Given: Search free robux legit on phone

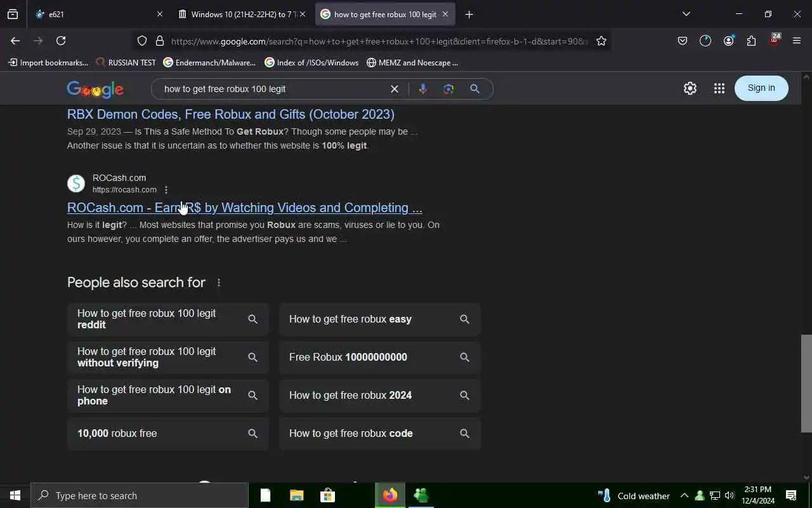Looking at the screenshot, I should 168,395.
